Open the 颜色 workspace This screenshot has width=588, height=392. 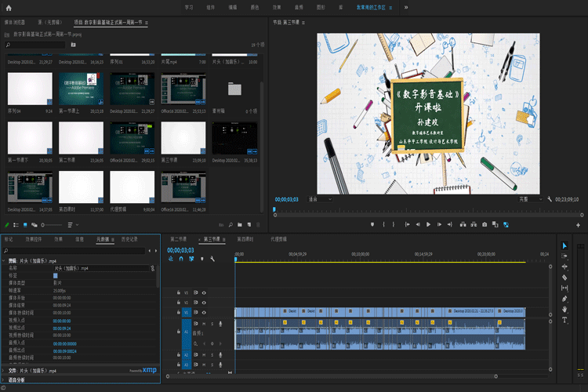pos(255,7)
